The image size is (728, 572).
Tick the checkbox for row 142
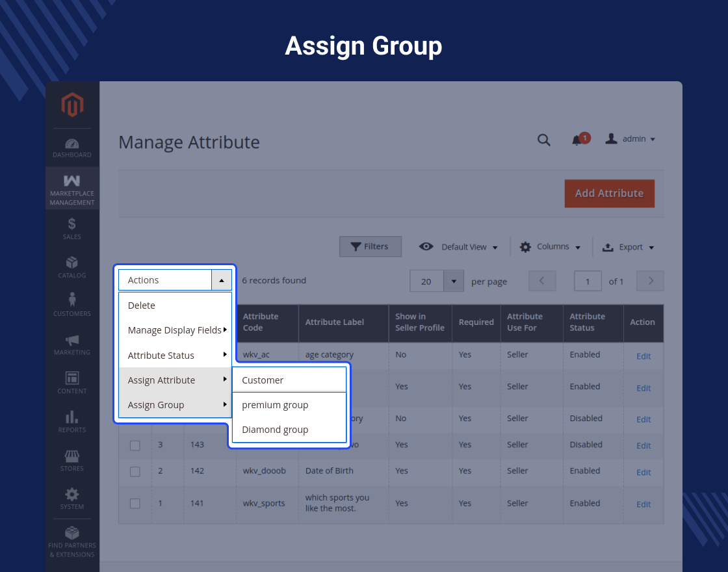pos(135,472)
